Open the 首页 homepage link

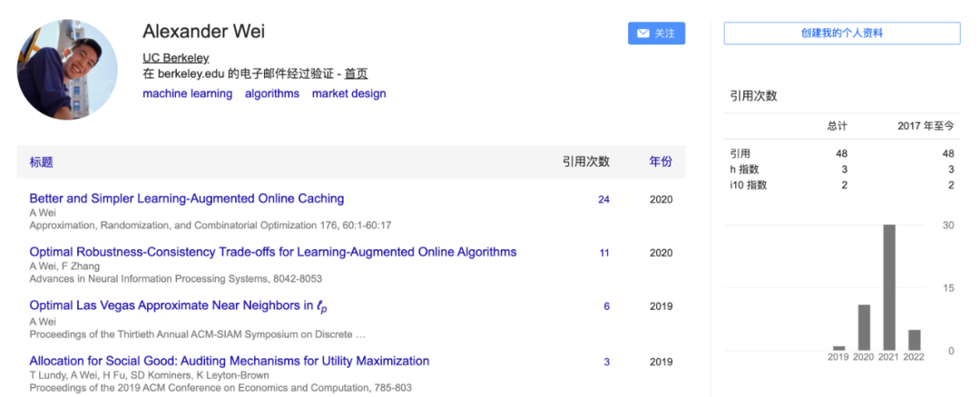[356, 74]
